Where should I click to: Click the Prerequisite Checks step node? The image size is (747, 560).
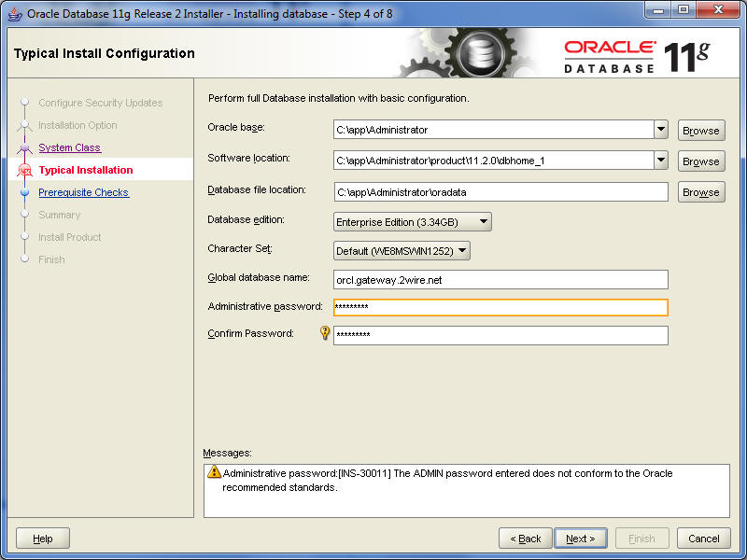pyautogui.click(x=25, y=192)
